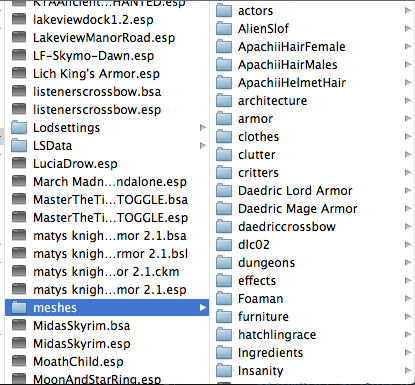Image resolution: width=415 pixels, height=385 pixels.
Task: Select MasterTheTi...TOGGLE.esp file name
Action: point(111,218)
